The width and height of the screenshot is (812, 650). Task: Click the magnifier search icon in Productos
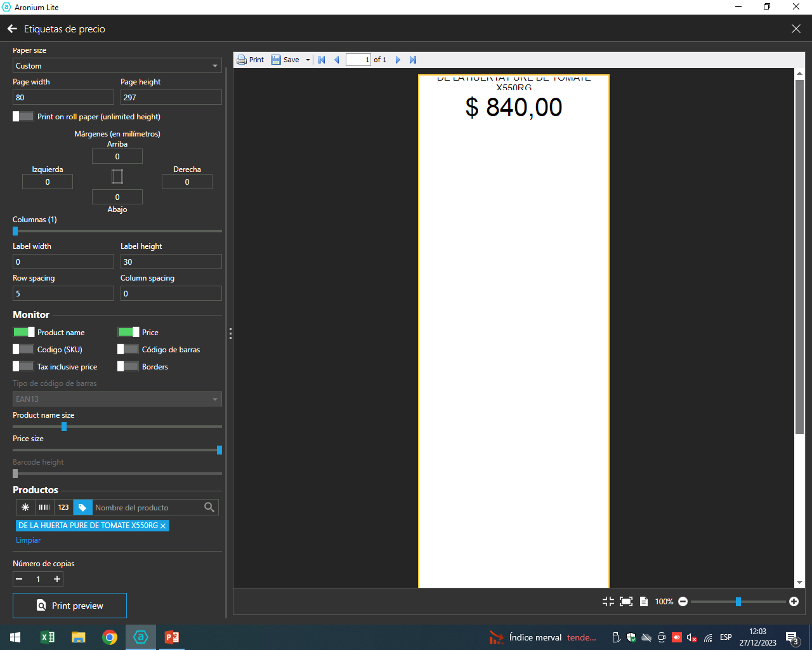click(x=209, y=507)
